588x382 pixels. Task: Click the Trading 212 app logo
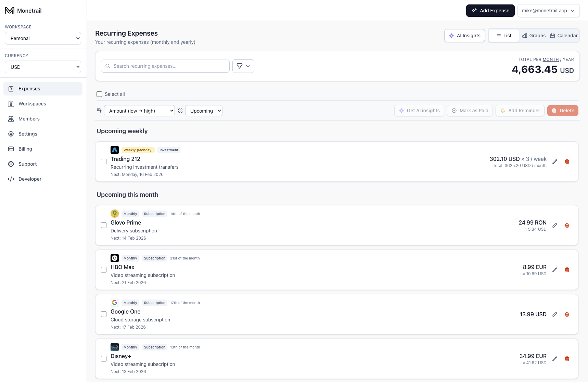tap(115, 150)
